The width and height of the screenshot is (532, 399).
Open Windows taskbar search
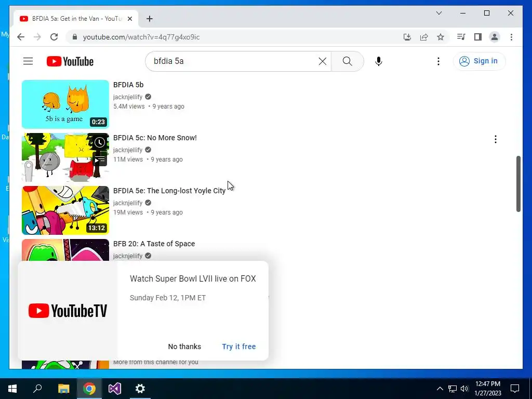37,389
